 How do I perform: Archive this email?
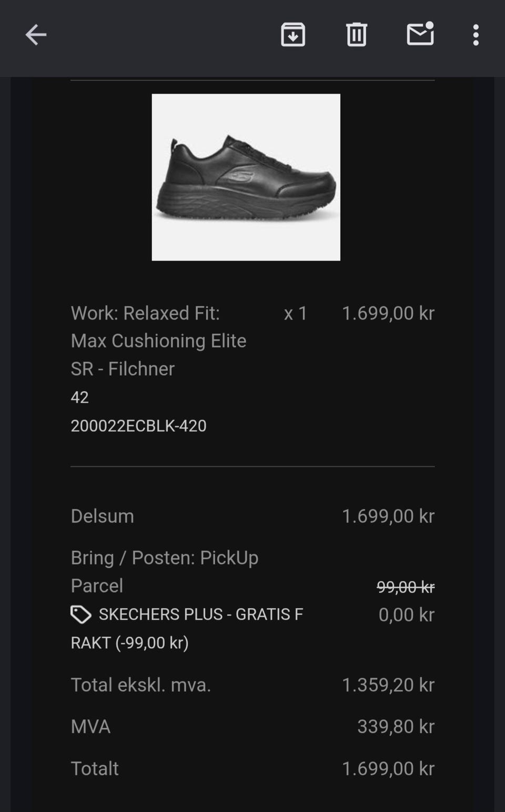click(293, 35)
